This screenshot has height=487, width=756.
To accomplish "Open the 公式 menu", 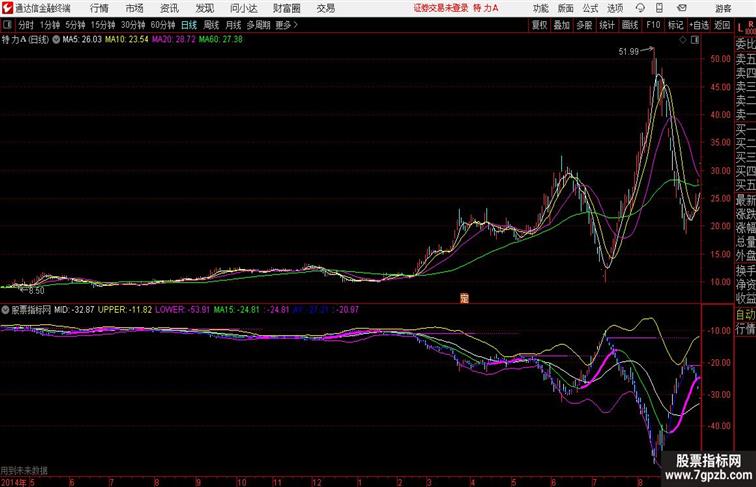I will [x=590, y=8].
